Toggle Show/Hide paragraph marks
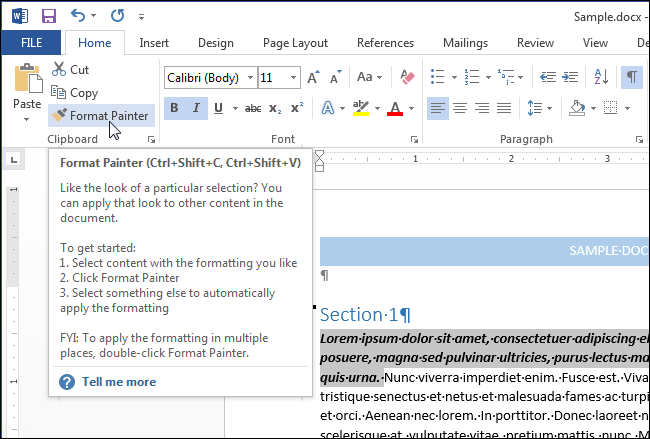This screenshot has width=650, height=439. pos(632,77)
